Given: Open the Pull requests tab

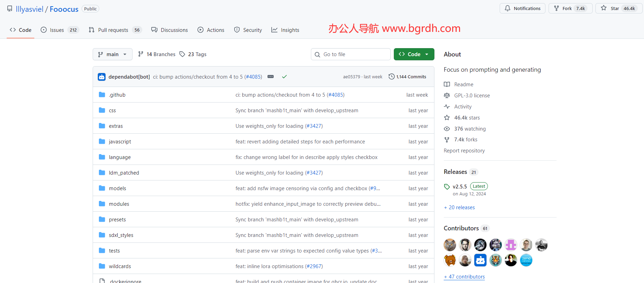Looking at the screenshot, I should click(113, 30).
